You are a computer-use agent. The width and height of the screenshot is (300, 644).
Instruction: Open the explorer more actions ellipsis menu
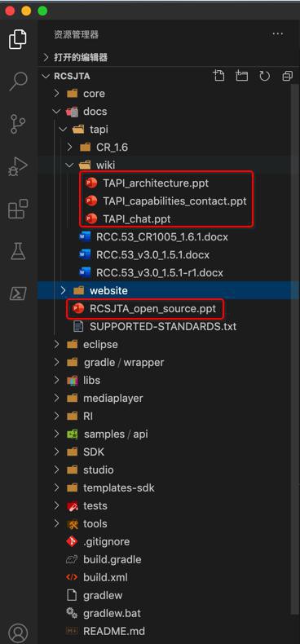[278, 33]
